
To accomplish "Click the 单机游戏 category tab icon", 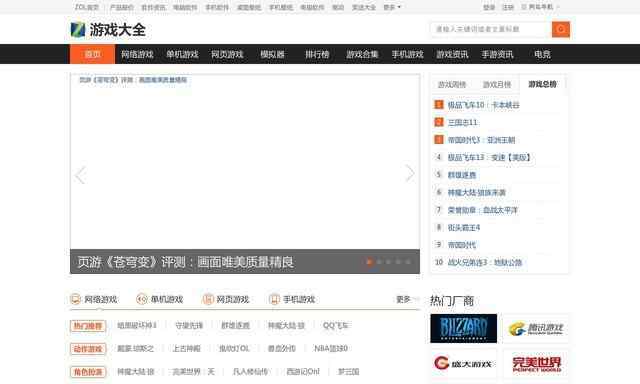I will [x=142, y=299].
